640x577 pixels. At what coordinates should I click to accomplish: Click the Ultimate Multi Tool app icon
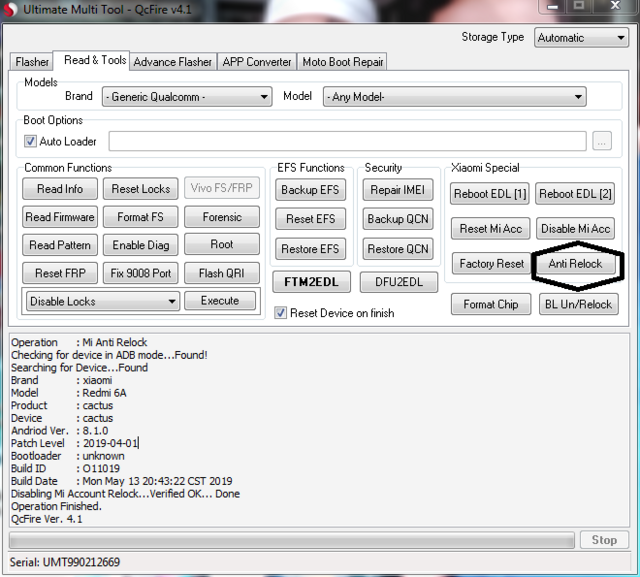pyautogui.click(x=9, y=9)
